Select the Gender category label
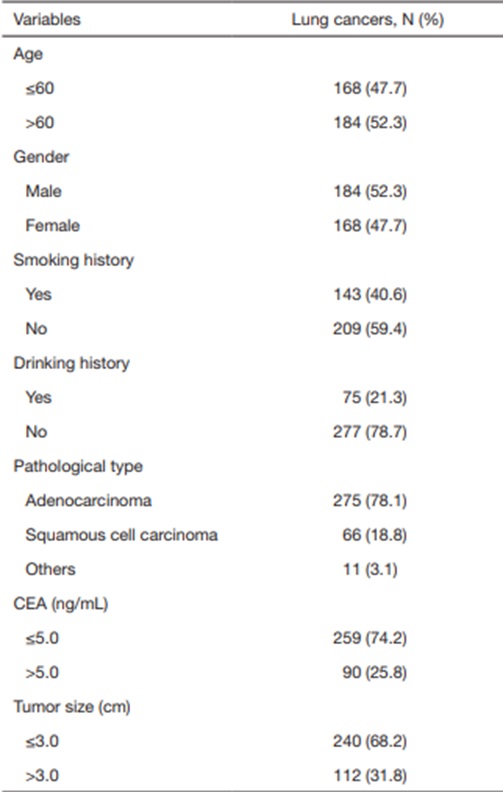The width and height of the screenshot is (503, 792). (41, 157)
